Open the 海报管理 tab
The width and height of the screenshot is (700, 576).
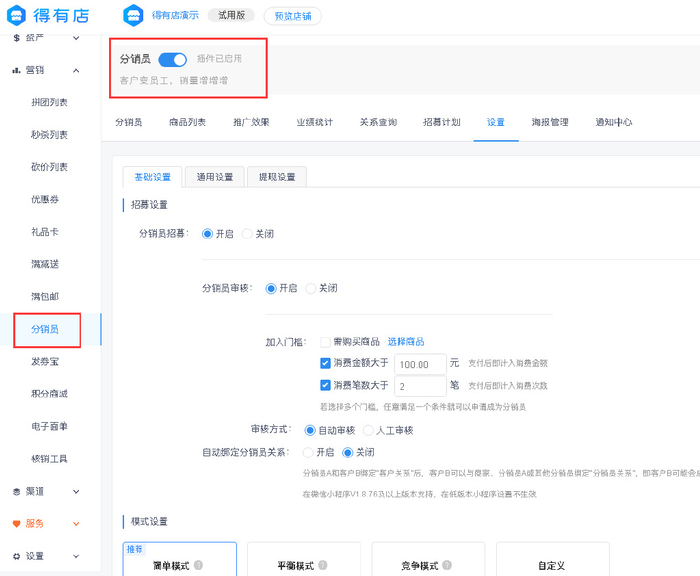pos(548,122)
